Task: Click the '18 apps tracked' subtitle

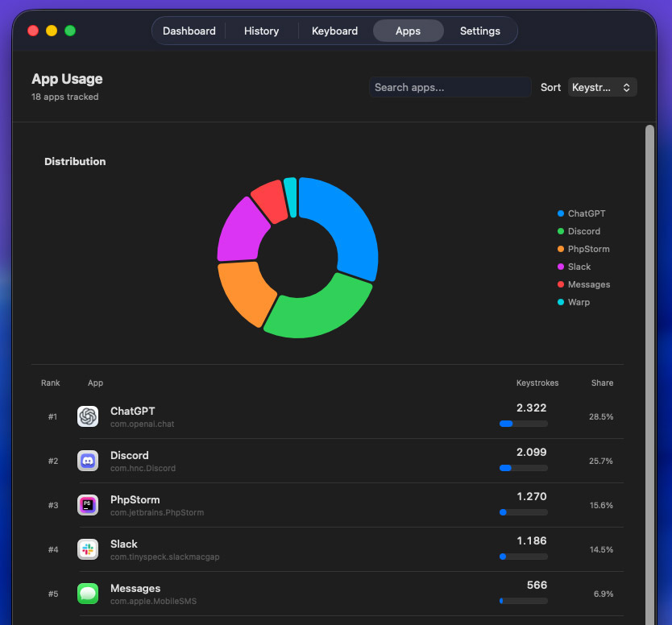Action: tap(64, 97)
